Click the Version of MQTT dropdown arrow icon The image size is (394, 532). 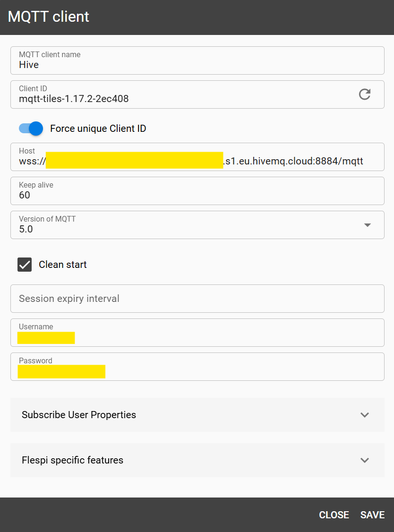367,225
